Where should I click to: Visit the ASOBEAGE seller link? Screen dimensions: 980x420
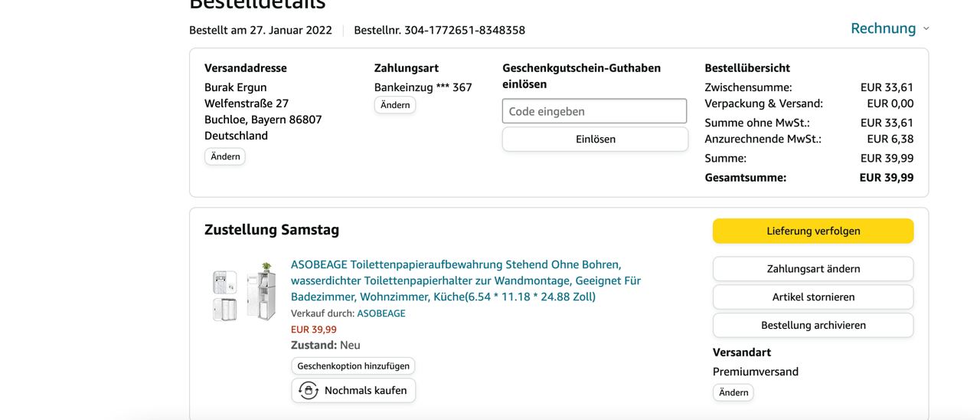coord(381,313)
